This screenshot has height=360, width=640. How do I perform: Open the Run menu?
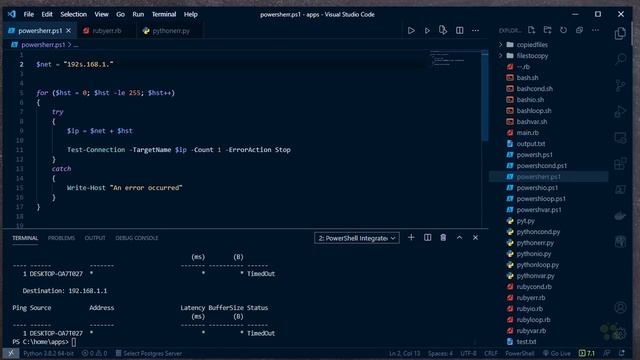pos(138,14)
